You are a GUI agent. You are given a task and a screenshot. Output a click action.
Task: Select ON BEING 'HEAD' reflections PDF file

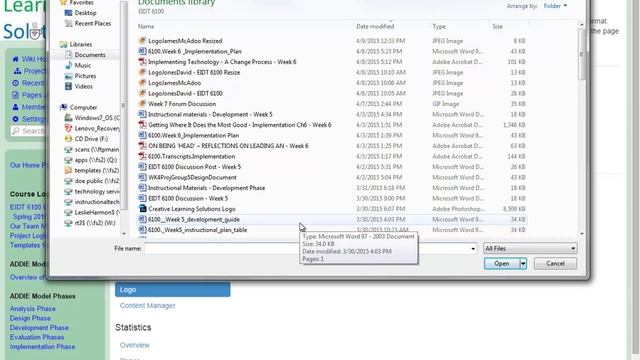[228, 146]
